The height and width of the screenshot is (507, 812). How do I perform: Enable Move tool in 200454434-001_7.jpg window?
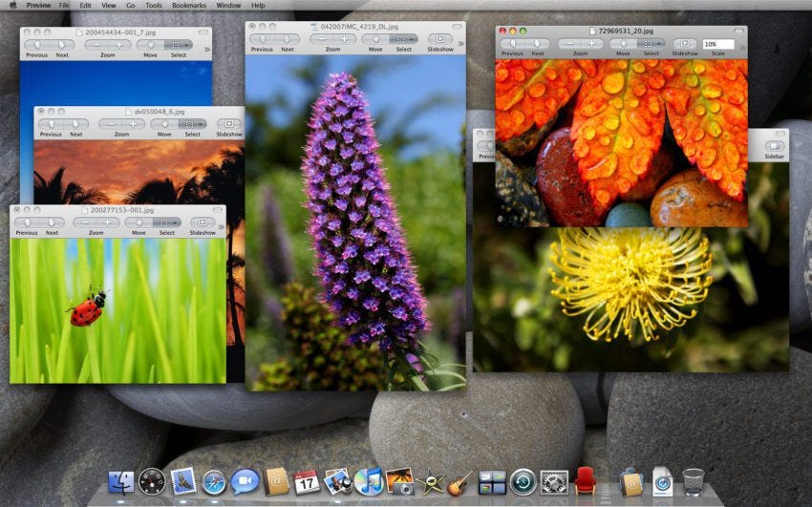(x=150, y=45)
